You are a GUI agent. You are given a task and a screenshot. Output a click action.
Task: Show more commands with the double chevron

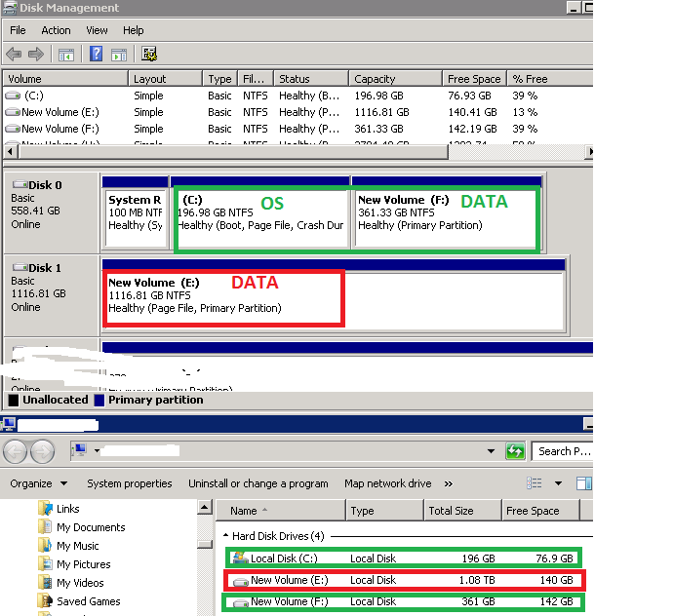pyautogui.click(x=449, y=483)
